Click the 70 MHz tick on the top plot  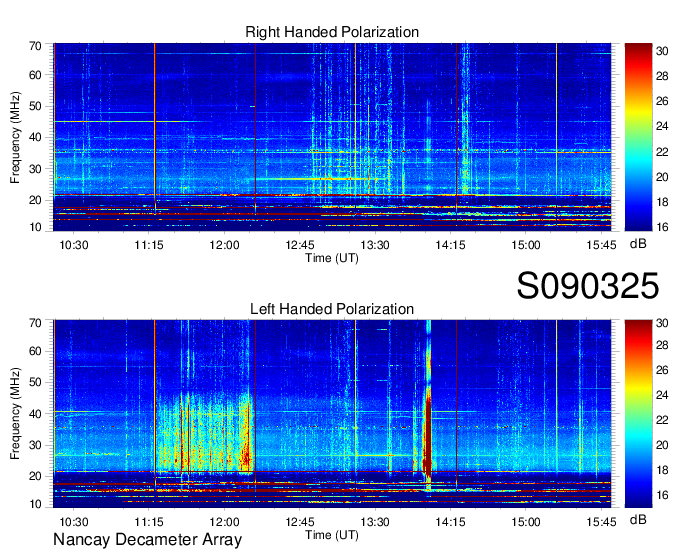coord(35,46)
